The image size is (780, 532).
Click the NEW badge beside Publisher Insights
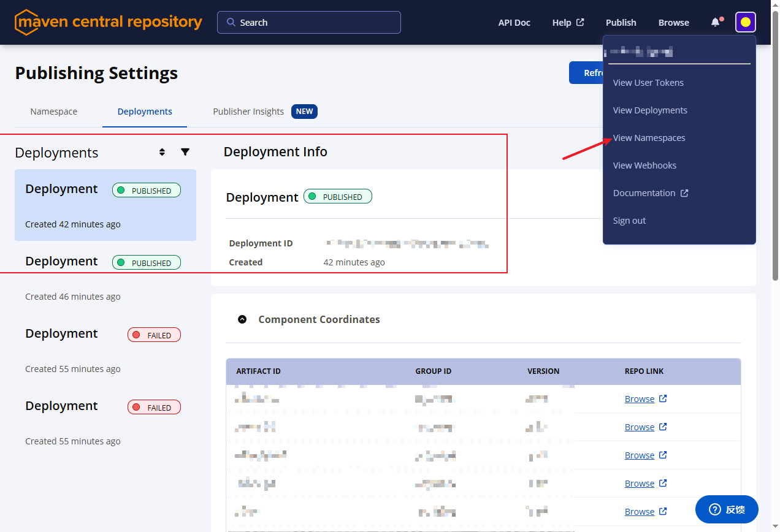pos(304,112)
